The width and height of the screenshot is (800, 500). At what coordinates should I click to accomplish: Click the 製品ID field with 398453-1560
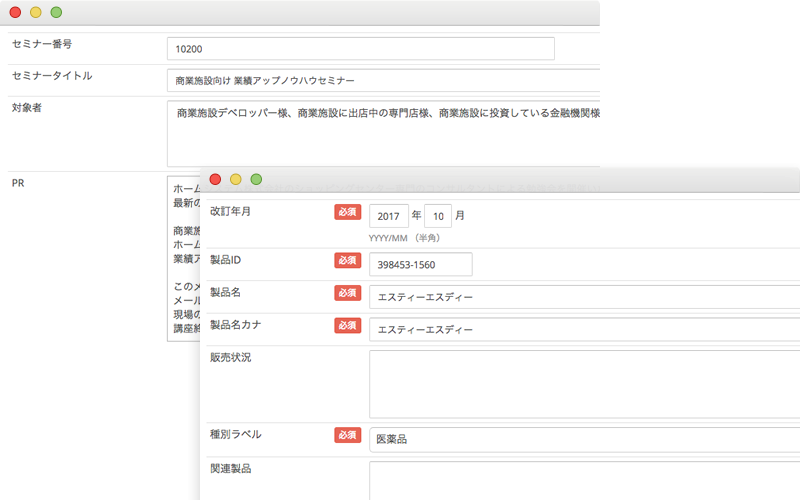pos(421,264)
